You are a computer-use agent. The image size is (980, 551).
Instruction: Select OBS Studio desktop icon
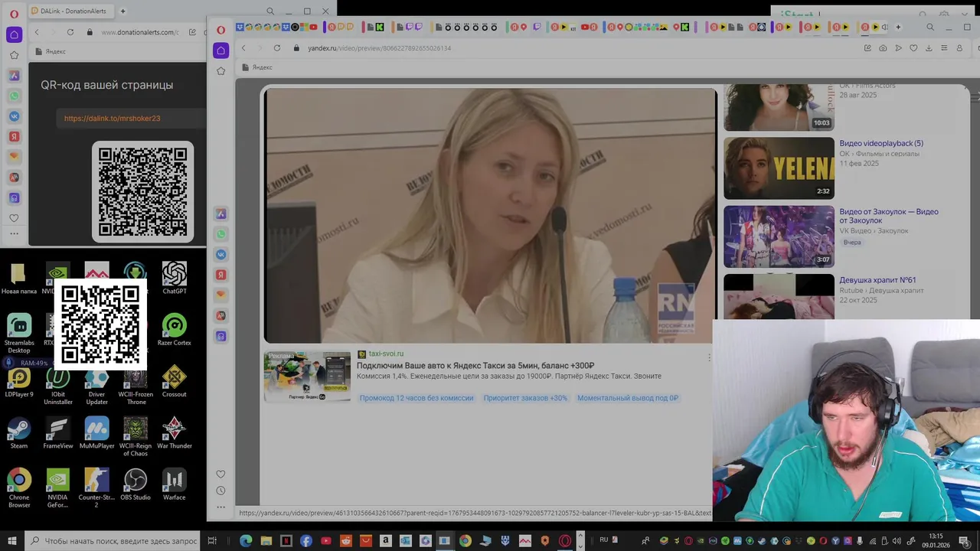coord(136,484)
